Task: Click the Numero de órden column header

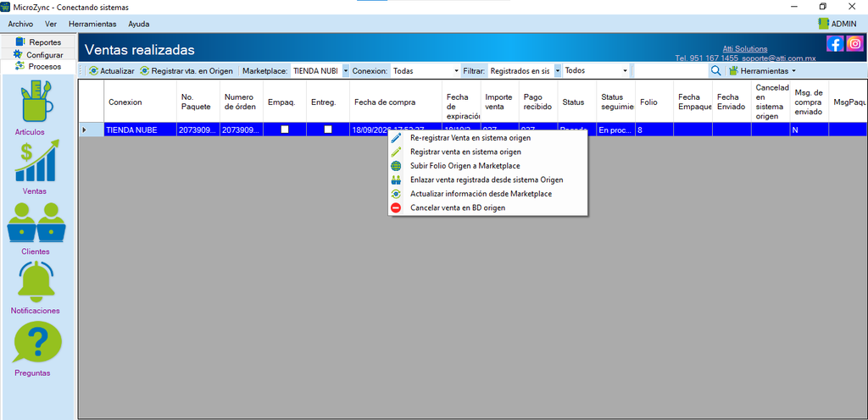Action: [x=242, y=102]
